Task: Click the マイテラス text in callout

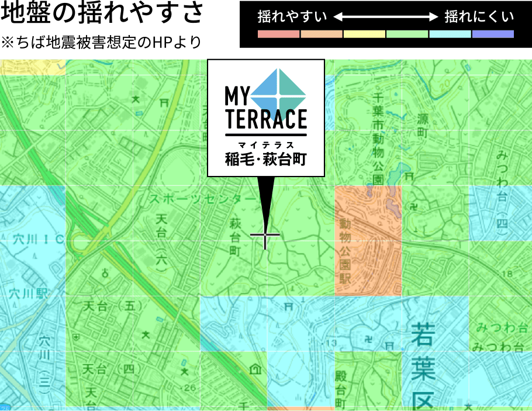Action: [x=266, y=145]
